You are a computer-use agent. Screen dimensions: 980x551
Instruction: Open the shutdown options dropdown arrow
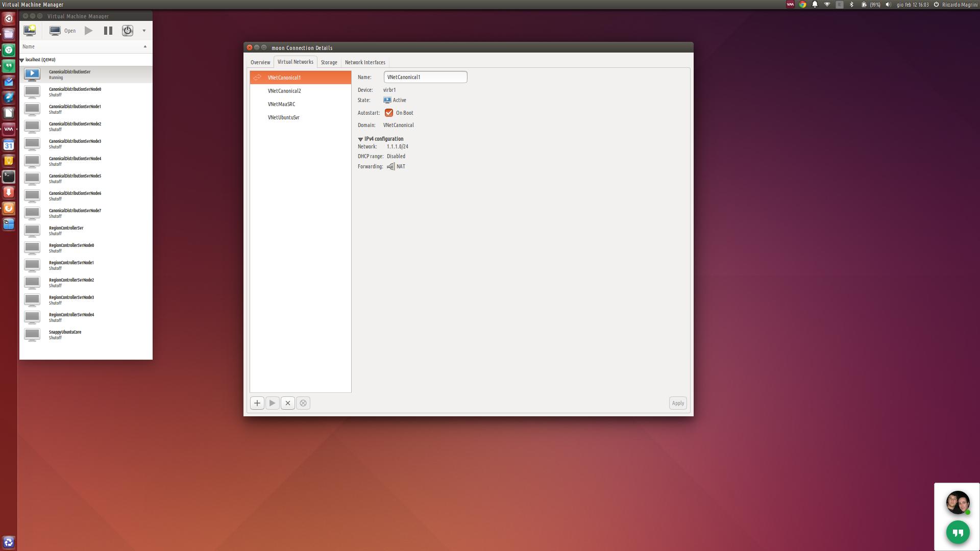pos(144,31)
